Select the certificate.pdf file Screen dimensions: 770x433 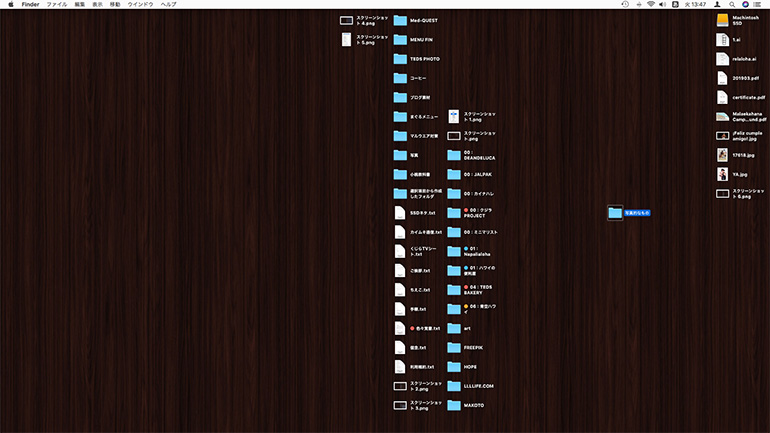(x=722, y=97)
